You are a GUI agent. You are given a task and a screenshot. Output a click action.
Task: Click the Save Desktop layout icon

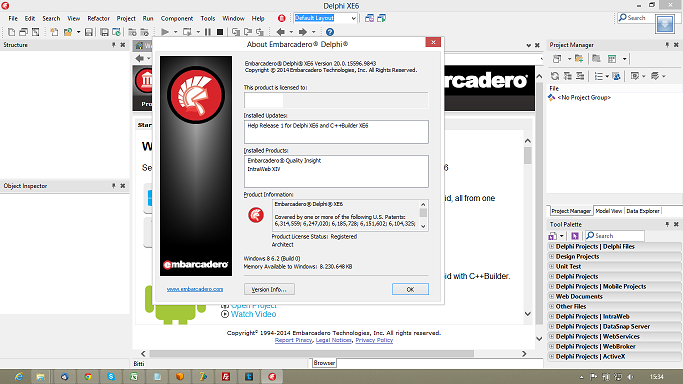coord(369,18)
